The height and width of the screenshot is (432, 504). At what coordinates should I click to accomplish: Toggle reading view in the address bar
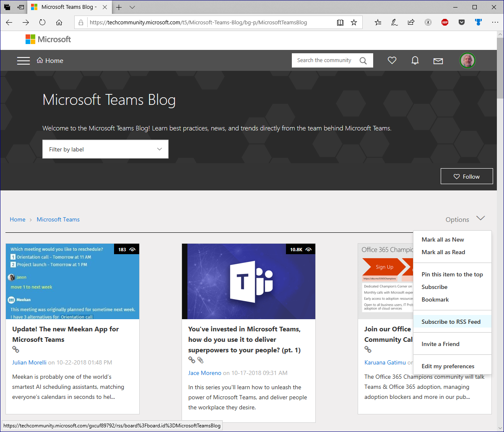(x=340, y=22)
